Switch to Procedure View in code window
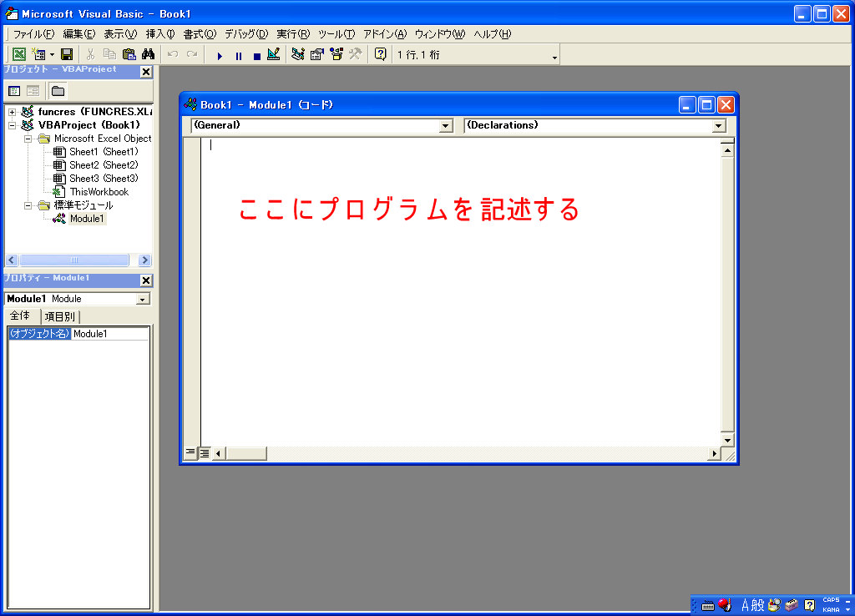Image resolution: width=855 pixels, height=616 pixels. click(190, 453)
